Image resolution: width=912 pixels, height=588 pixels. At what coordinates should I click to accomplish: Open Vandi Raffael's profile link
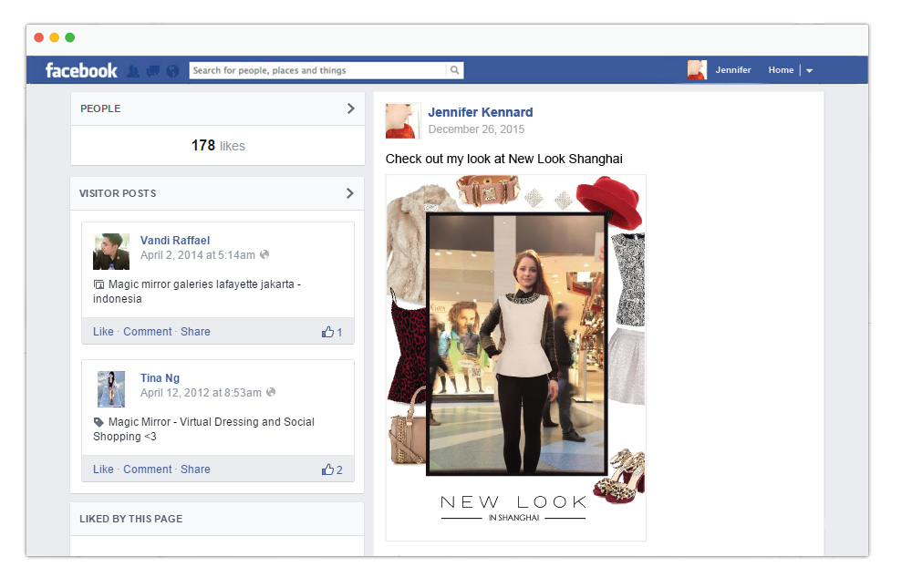pos(175,240)
